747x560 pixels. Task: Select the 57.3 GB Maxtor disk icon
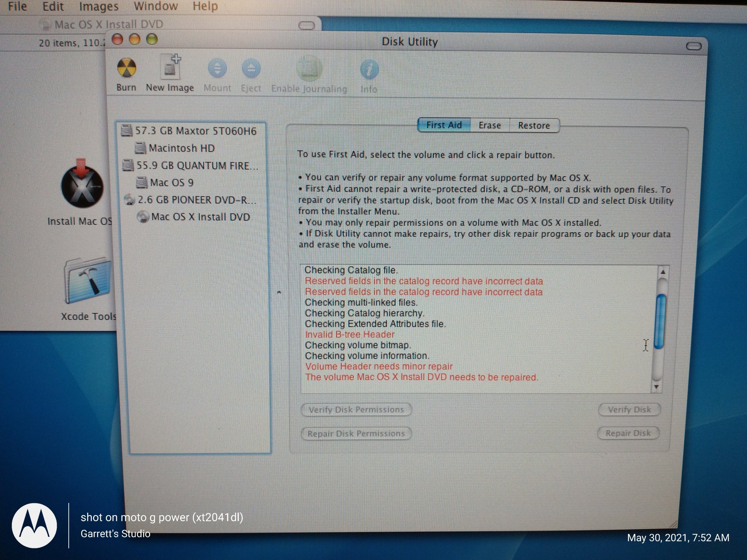point(127,131)
